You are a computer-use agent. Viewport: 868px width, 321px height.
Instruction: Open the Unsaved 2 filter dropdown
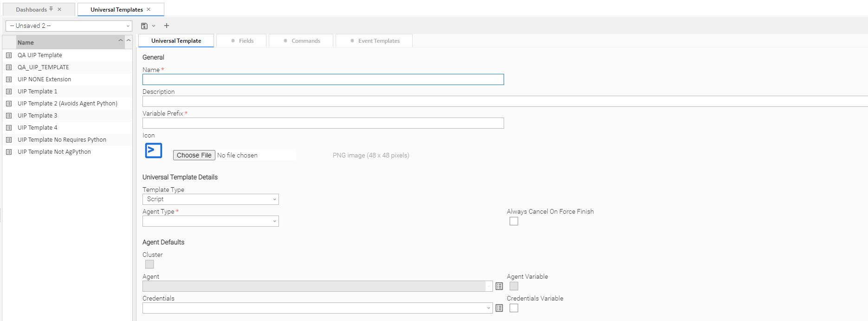coord(69,26)
